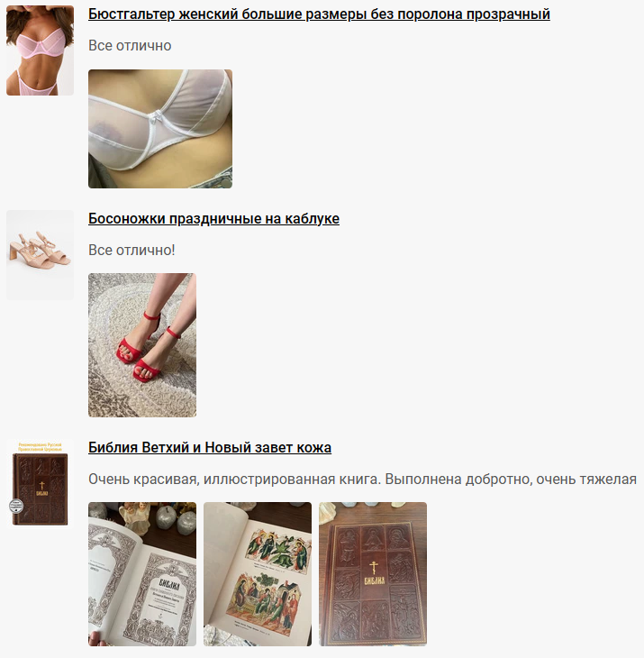The image size is (644, 658).
Task: Click the gold cross on Bible cover photo
Action: click(x=374, y=568)
